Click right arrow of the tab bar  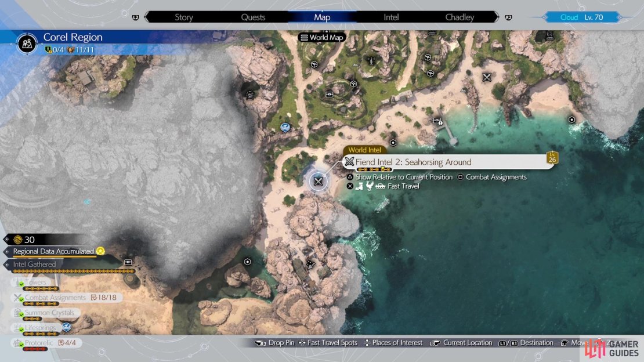pyautogui.click(x=497, y=17)
